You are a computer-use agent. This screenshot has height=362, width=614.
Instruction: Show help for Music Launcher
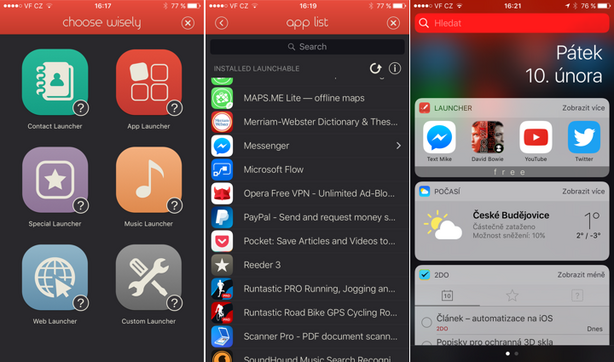click(175, 205)
